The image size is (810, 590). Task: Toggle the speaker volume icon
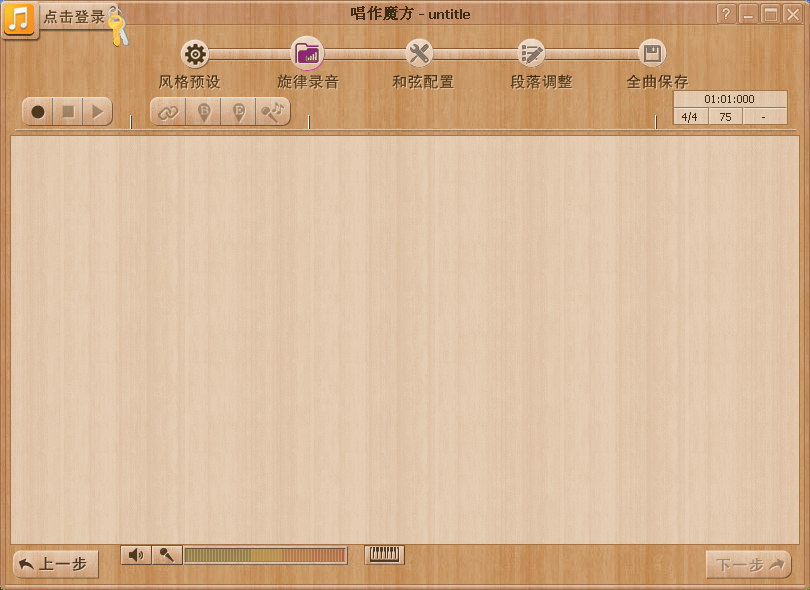136,555
